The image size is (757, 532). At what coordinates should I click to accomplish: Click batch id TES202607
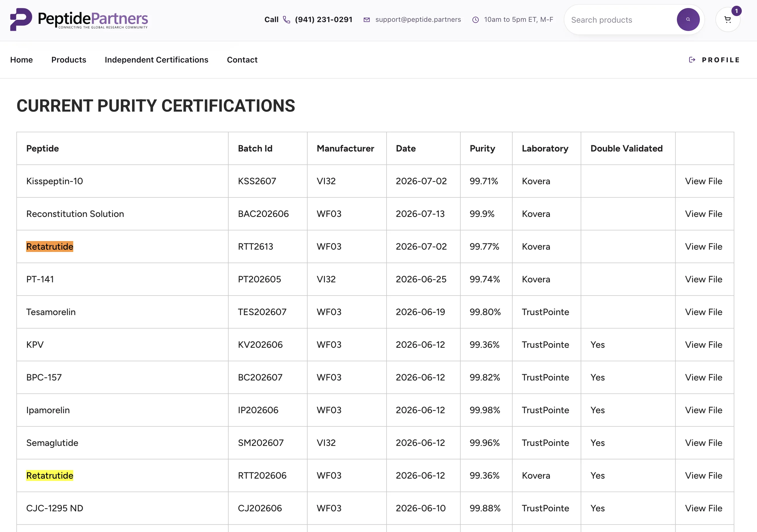click(x=262, y=312)
